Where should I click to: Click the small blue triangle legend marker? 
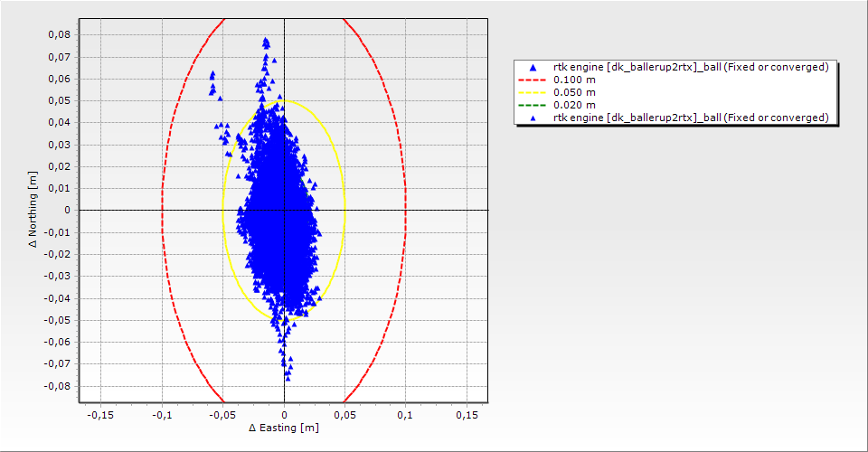(x=533, y=118)
